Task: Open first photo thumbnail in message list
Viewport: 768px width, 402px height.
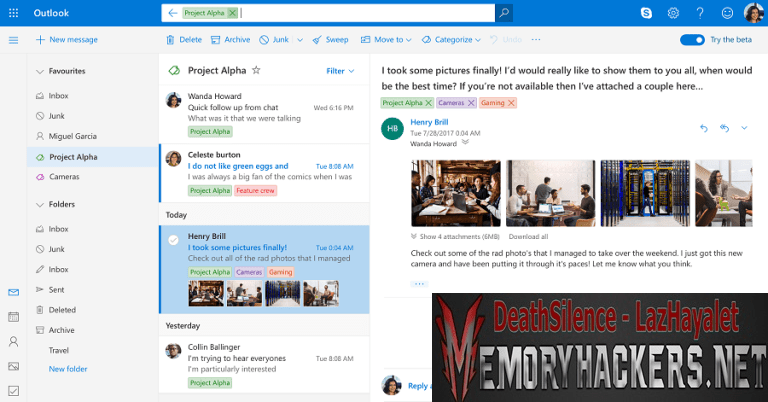Action: (206, 293)
